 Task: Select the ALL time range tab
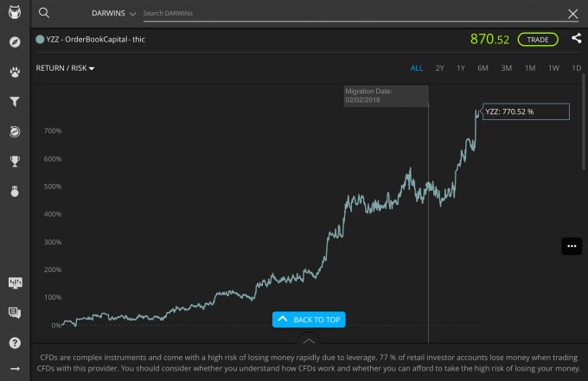pyautogui.click(x=417, y=68)
